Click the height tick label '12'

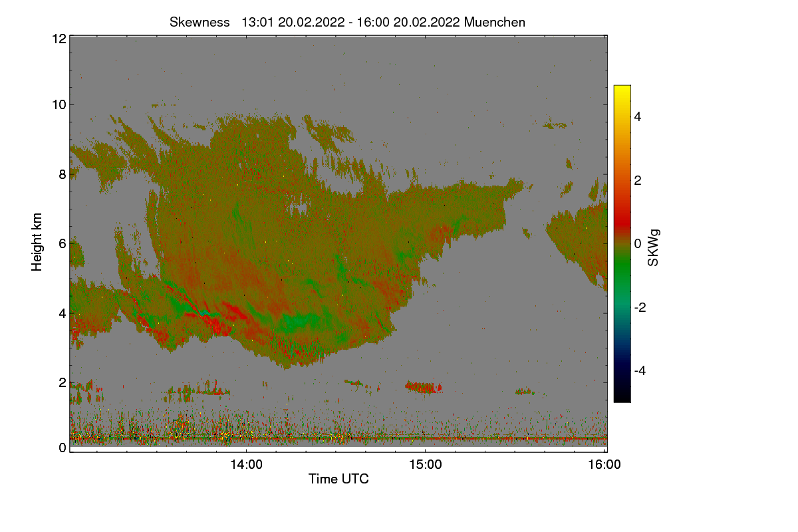click(59, 39)
